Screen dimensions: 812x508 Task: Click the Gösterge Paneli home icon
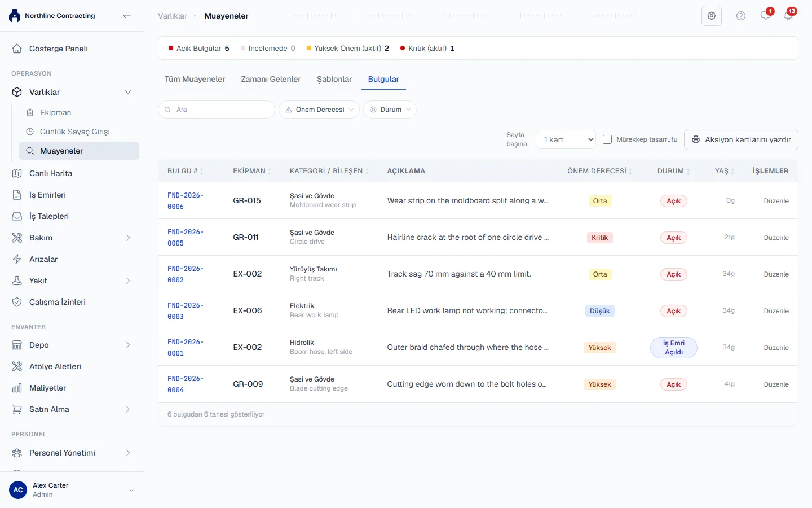(17, 49)
